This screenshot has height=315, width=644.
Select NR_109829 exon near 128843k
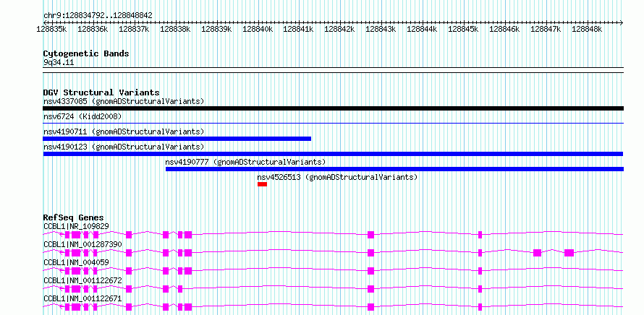(371, 235)
